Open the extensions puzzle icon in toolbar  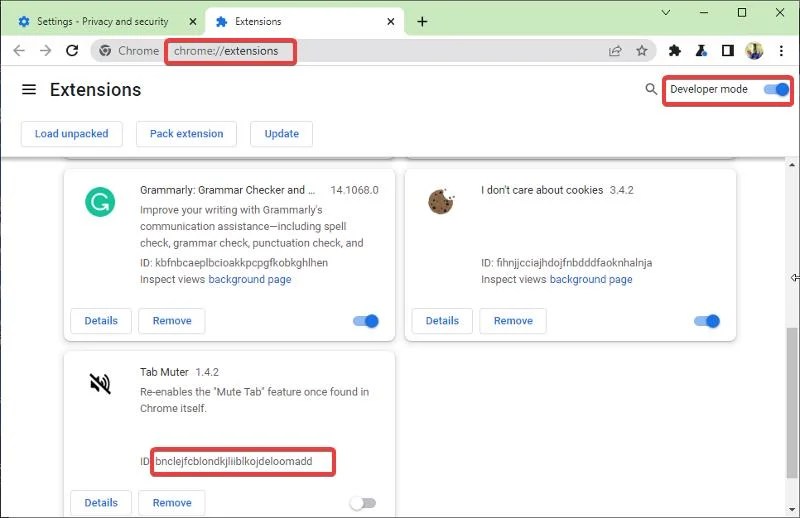tap(674, 51)
